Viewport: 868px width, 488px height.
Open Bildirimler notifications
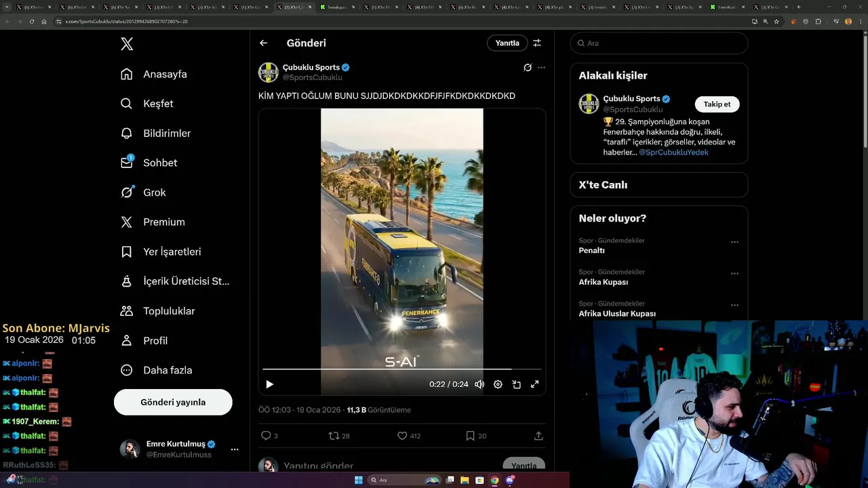click(155, 134)
